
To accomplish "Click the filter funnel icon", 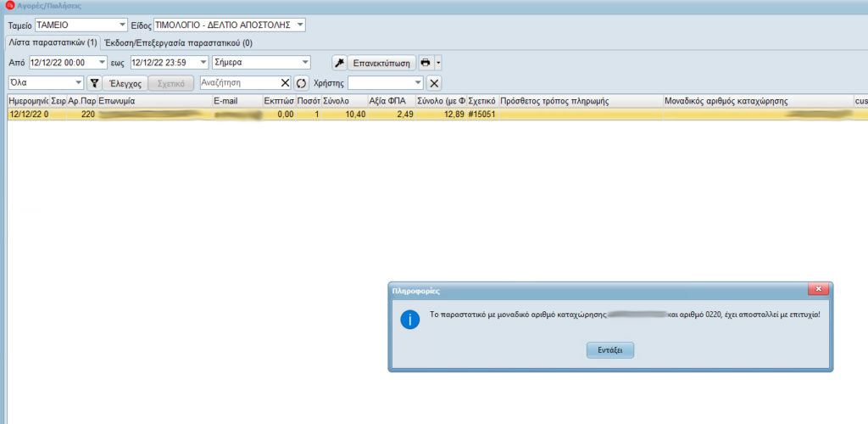I will pyautogui.click(x=95, y=83).
